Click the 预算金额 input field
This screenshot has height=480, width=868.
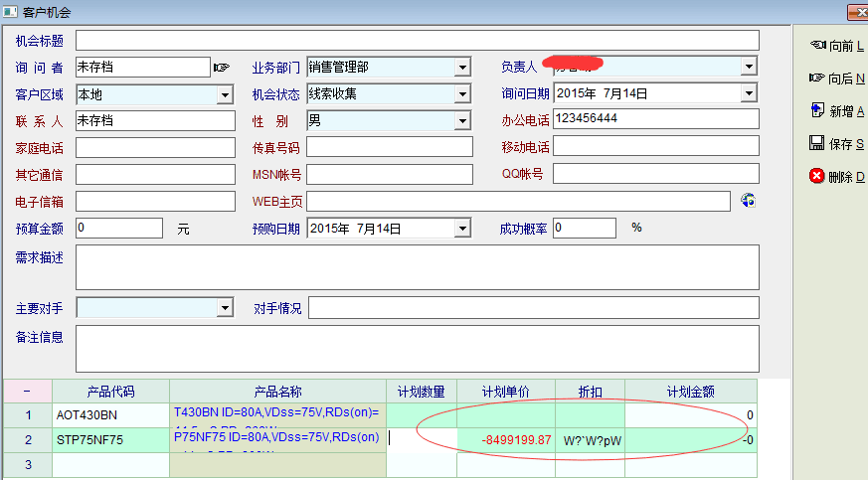pyautogui.click(x=119, y=229)
